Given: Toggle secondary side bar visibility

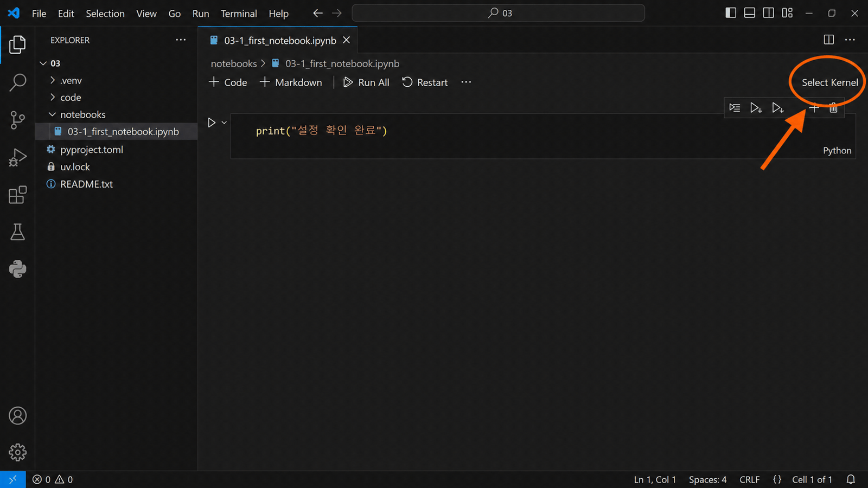Looking at the screenshot, I should (768, 13).
